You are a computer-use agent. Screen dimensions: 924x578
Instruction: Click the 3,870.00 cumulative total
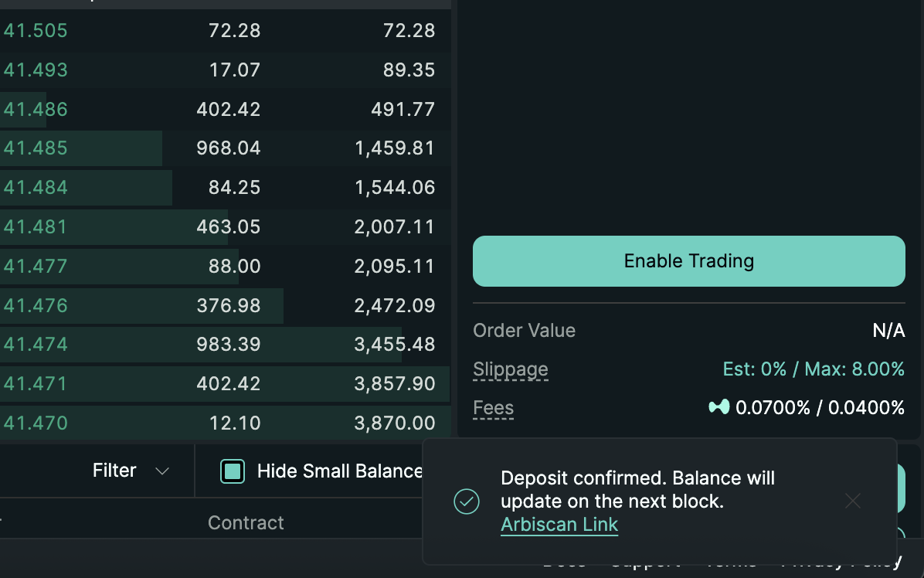[x=394, y=423]
